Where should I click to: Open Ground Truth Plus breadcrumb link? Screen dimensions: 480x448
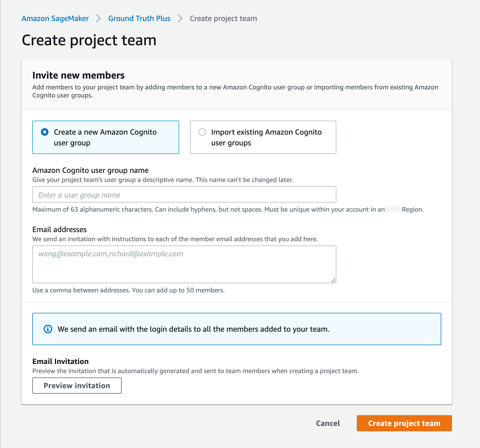click(139, 19)
